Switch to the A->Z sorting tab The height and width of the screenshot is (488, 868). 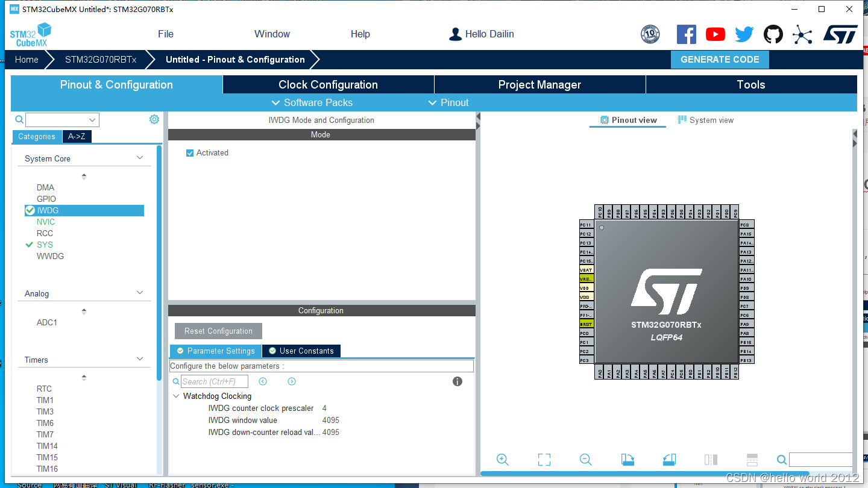(x=77, y=137)
